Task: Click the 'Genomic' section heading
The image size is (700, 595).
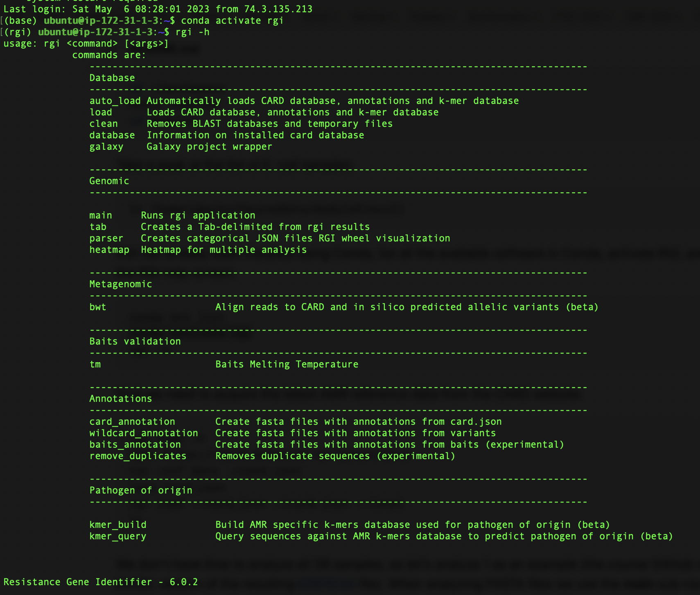Action: coord(109,181)
